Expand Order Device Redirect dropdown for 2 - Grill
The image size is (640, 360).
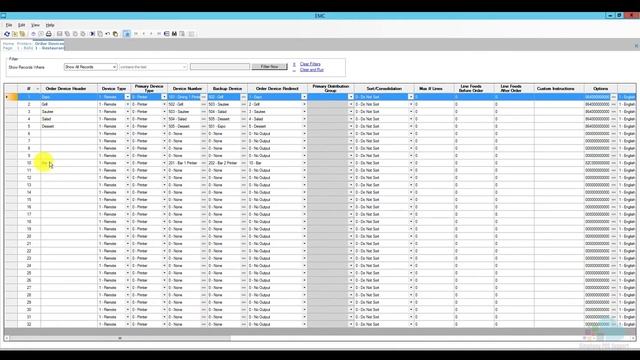[x=304, y=104]
